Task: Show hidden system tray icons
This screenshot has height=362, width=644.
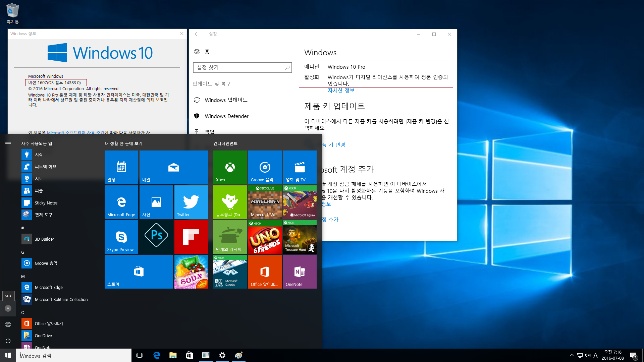Action: [x=572, y=355]
